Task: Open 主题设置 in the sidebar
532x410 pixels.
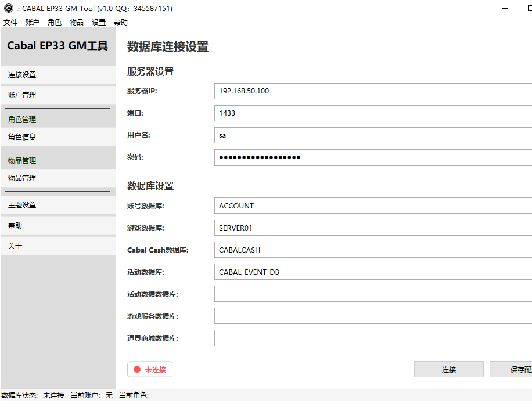Action: click(58, 205)
